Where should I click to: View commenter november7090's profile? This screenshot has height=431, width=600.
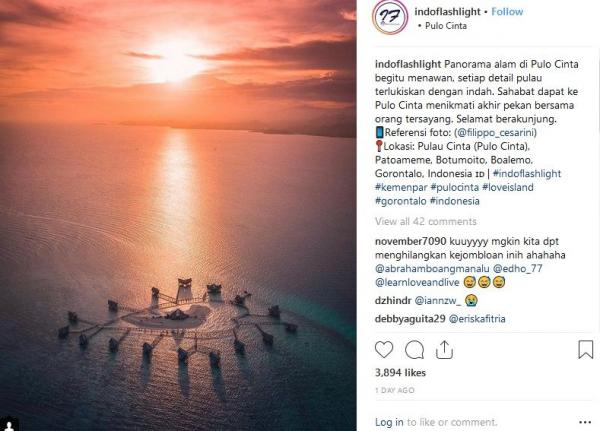(410, 242)
